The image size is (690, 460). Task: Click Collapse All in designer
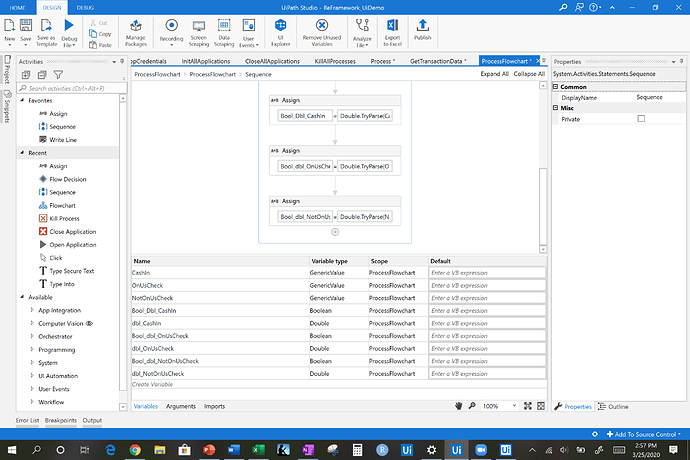[529, 74]
